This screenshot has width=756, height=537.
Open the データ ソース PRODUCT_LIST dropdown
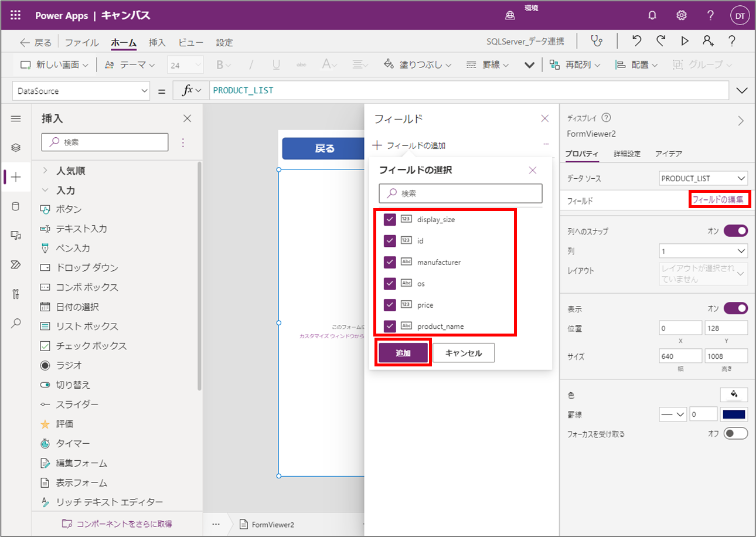[703, 178]
